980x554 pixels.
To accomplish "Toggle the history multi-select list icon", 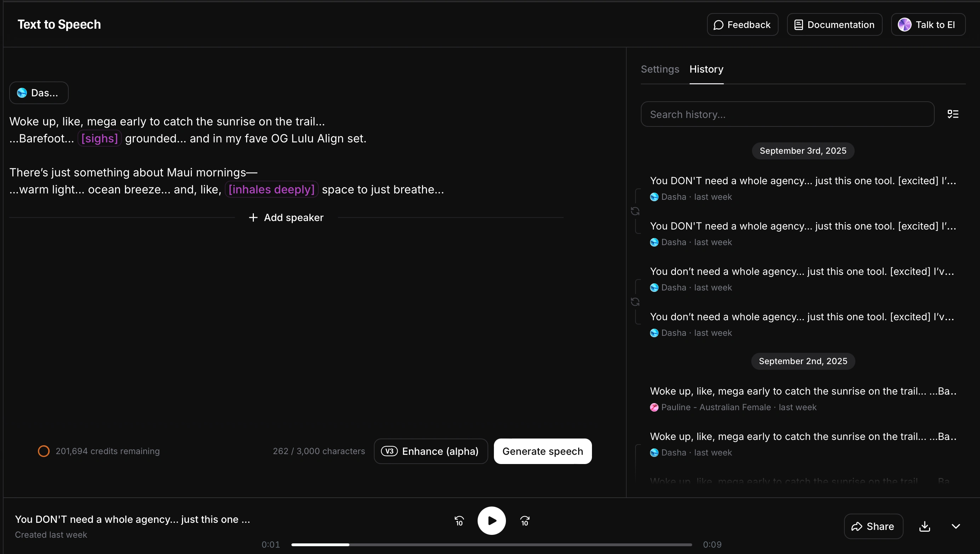I will point(953,114).
